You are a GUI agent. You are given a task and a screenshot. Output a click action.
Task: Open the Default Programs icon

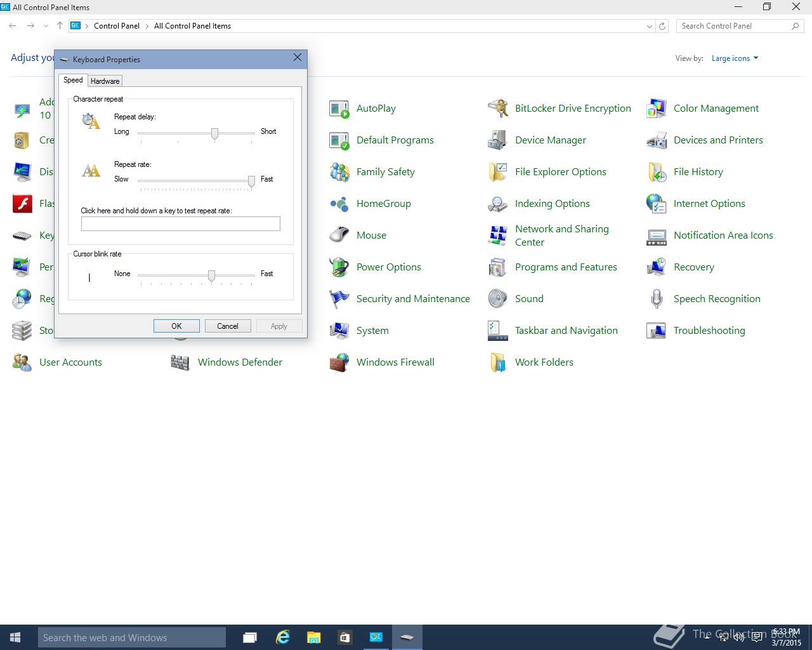(x=339, y=140)
